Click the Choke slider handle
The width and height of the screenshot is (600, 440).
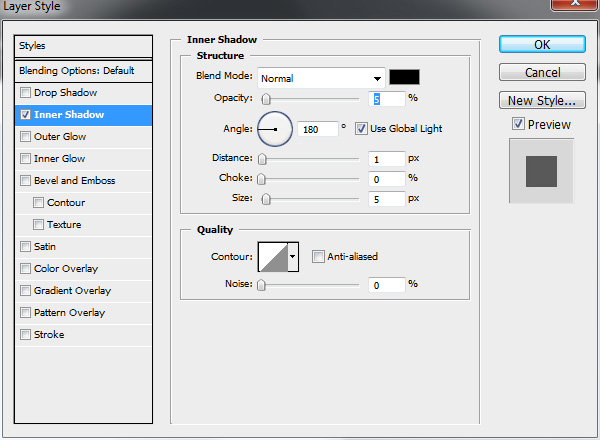(261, 179)
